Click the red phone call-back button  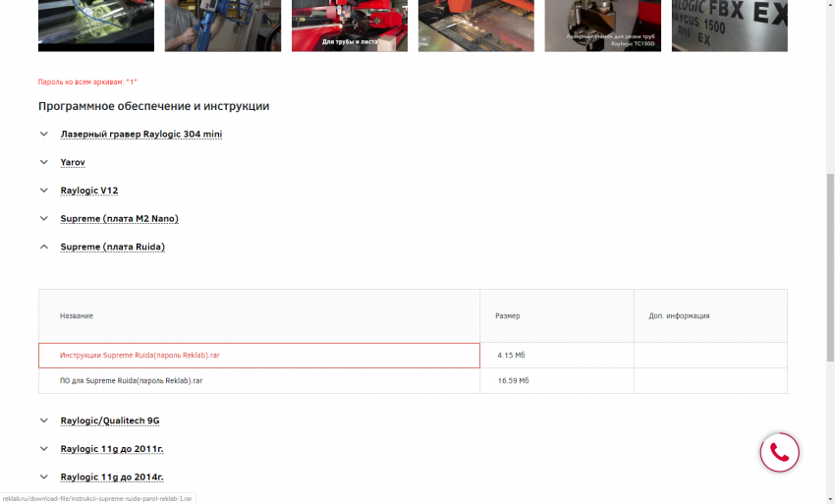(779, 453)
